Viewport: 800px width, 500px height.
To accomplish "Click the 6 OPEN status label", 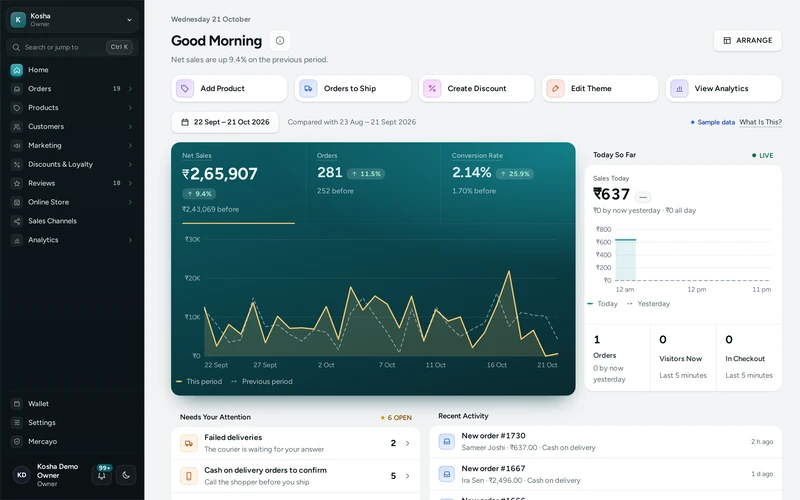I will click(x=396, y=417).
